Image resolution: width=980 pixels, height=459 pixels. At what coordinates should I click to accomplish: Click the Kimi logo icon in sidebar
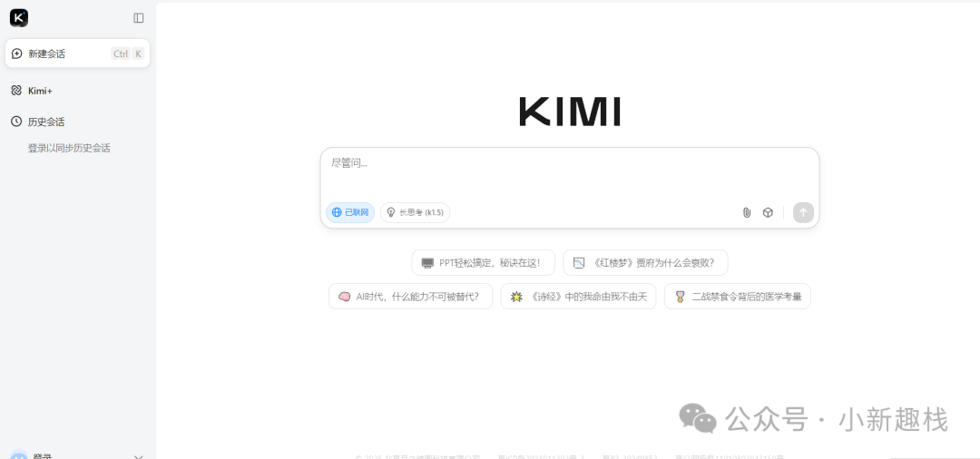(19, 18)
